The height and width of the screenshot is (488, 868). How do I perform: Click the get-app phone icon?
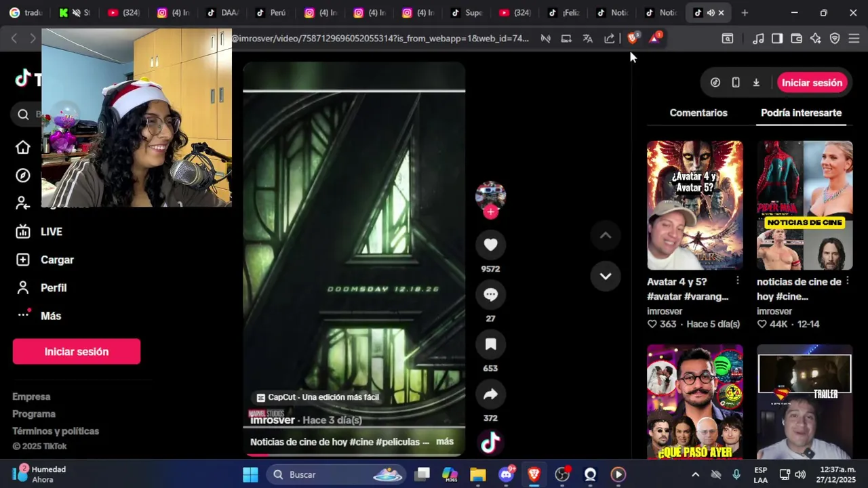click(x=736, y=83)
